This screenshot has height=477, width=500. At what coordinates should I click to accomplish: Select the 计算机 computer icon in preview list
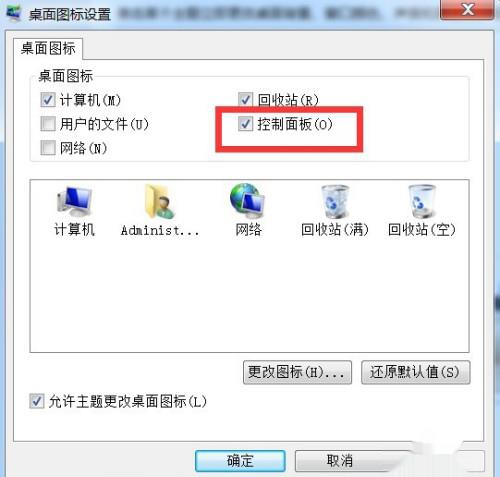74,201
